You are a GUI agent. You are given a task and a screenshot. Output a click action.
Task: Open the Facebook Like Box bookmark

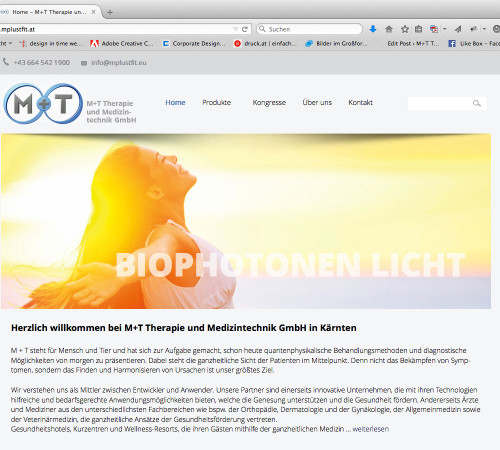pos(474,44)
